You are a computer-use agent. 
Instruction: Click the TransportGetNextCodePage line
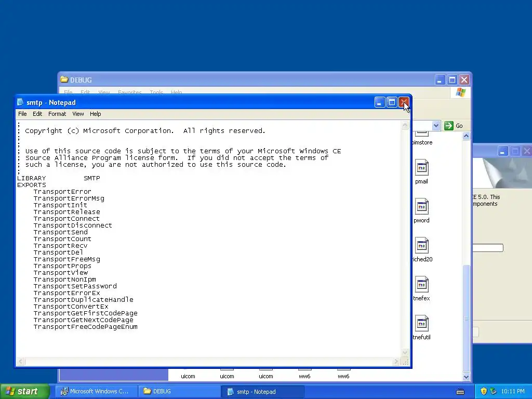[x=83, y=320]
